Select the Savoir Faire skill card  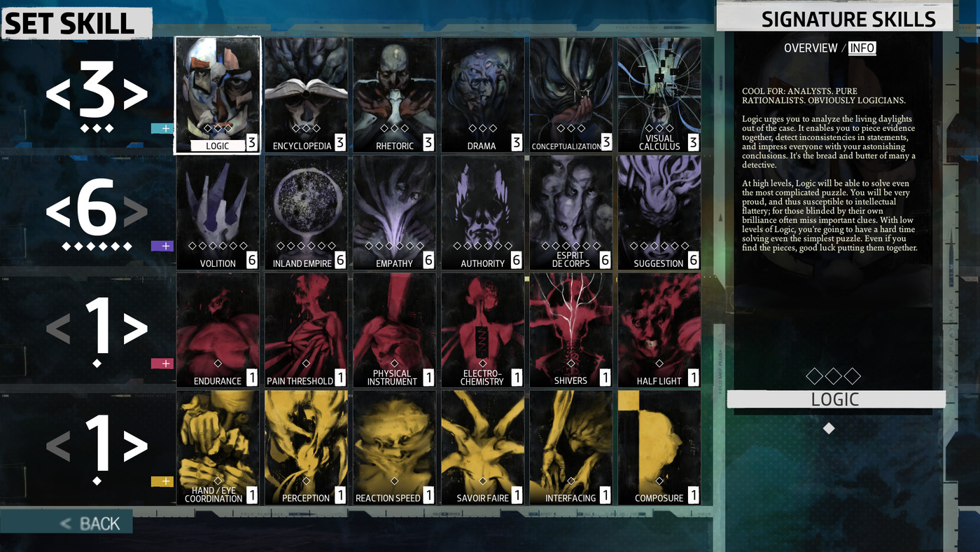click(x=482, y=448)
